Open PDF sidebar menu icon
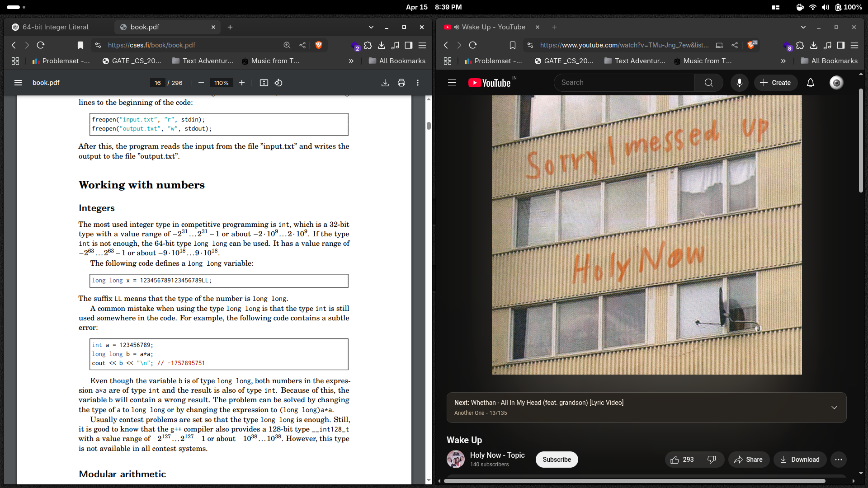The height and width of the screenshot is (488, 868). click(18, 83)
